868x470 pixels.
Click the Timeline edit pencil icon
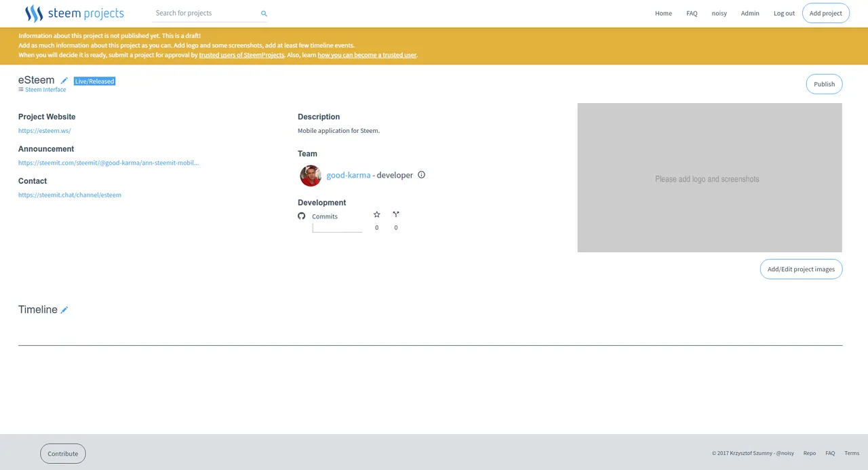(64, 310)
